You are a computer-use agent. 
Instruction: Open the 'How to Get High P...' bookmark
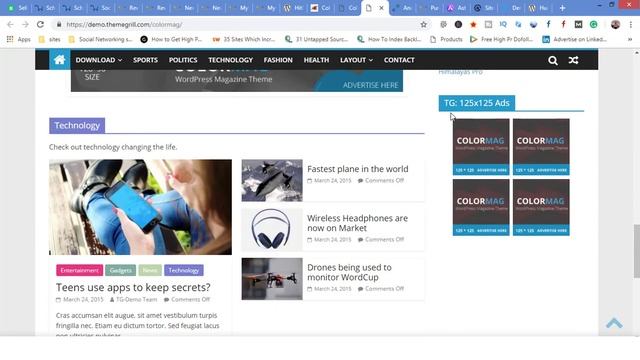pyautogui.click(x=171, y=39)
